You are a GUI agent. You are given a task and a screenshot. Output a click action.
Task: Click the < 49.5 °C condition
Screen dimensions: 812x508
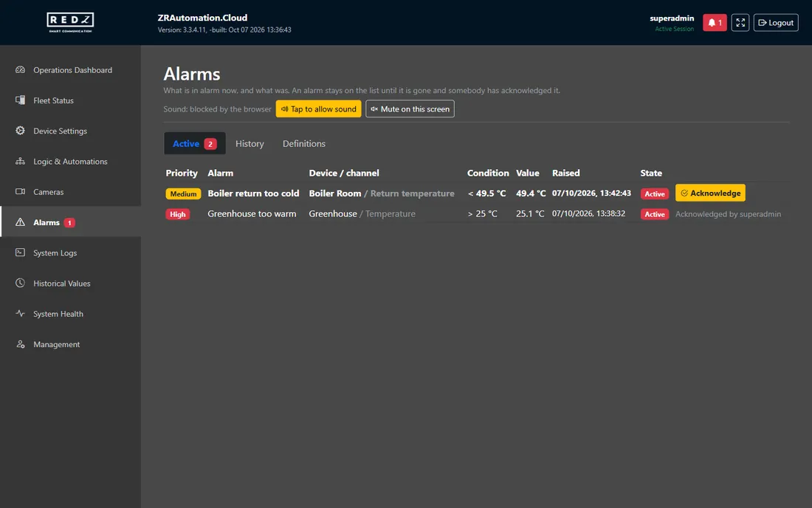(x=486, y=193)
